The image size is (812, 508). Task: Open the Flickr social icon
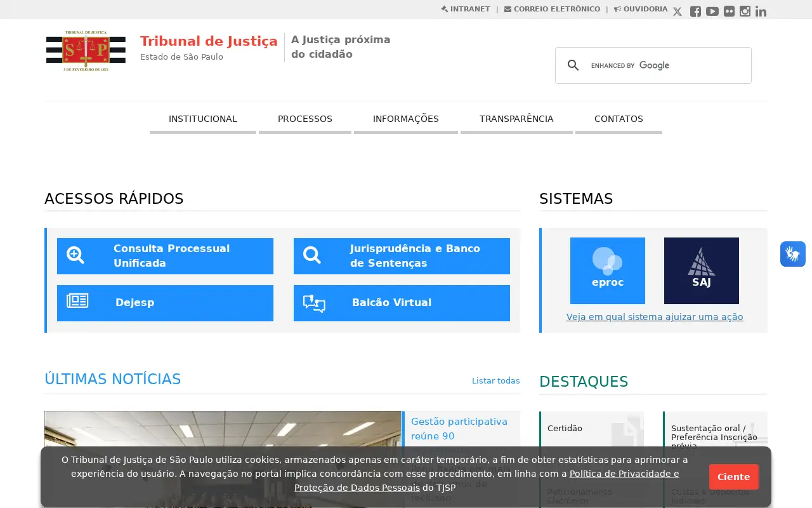(730, 11)
